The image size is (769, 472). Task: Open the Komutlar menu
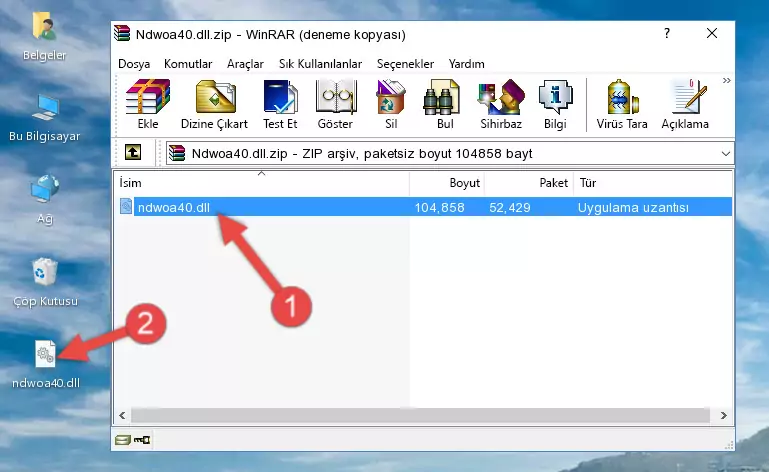(188, 64)
